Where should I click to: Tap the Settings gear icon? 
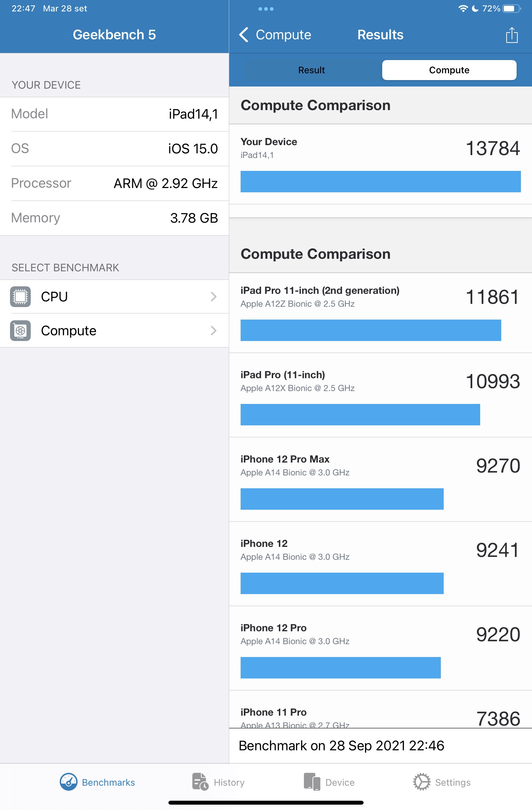tap(422, 782)
